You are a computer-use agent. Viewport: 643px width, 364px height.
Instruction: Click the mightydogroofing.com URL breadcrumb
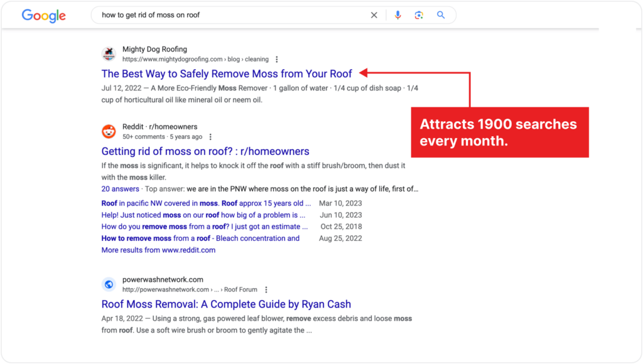(196, 60)
